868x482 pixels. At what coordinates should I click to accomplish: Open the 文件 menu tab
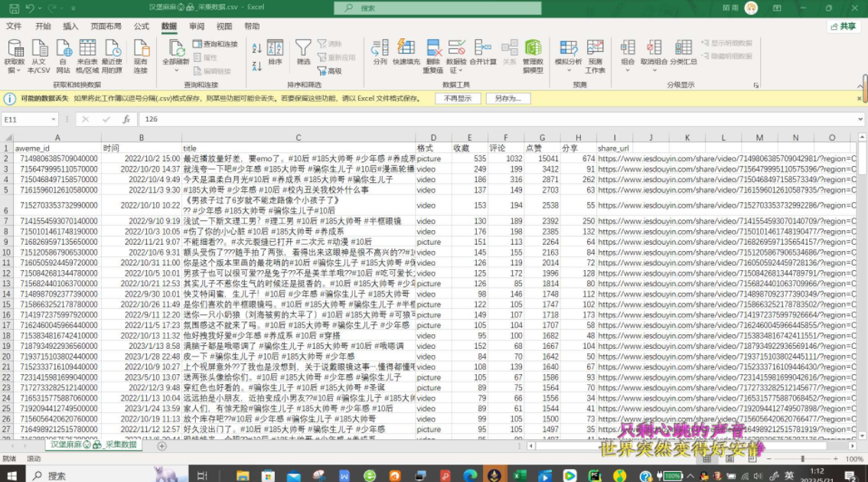pos(14,26)
